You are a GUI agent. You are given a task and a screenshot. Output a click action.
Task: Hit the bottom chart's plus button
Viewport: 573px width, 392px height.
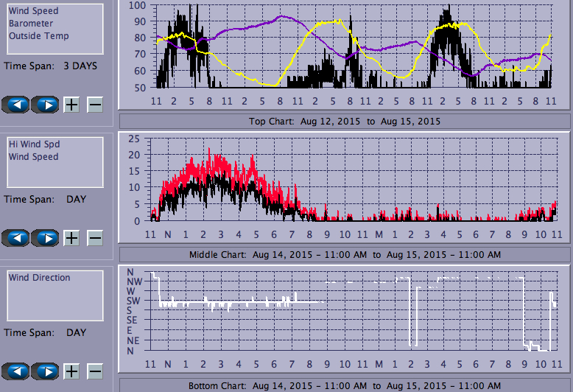click(71, 371)
